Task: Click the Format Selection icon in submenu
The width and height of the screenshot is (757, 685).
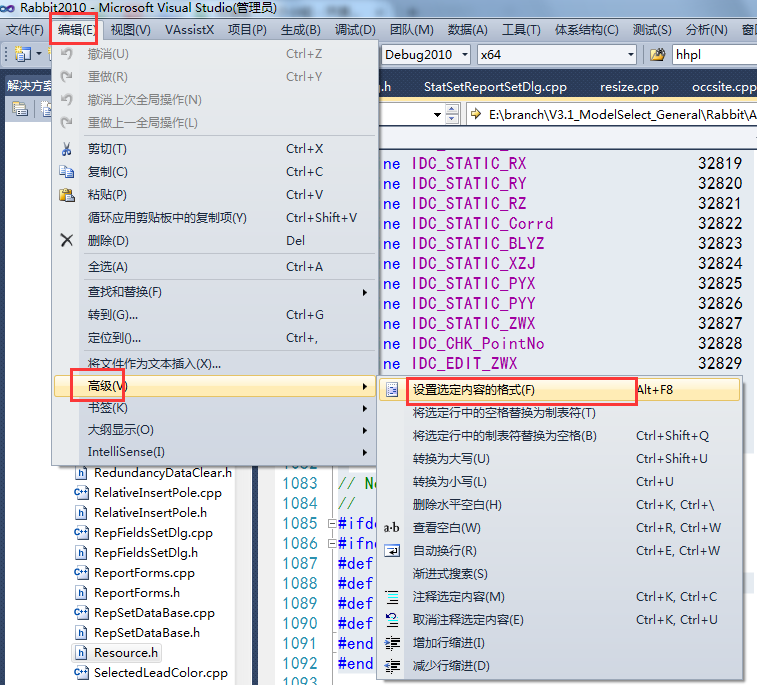Action: tap(392, 390)
